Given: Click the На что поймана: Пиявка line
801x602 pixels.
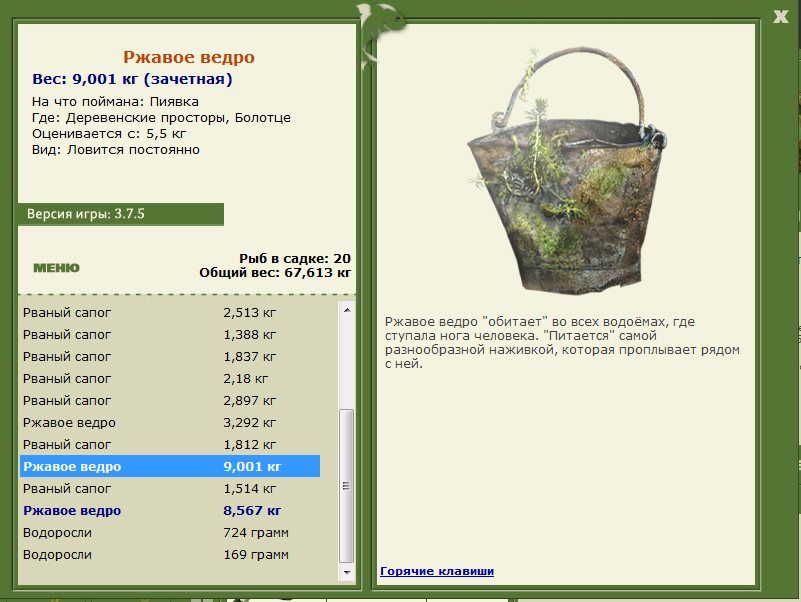Looking at the screenshot, I should [115, 101].
